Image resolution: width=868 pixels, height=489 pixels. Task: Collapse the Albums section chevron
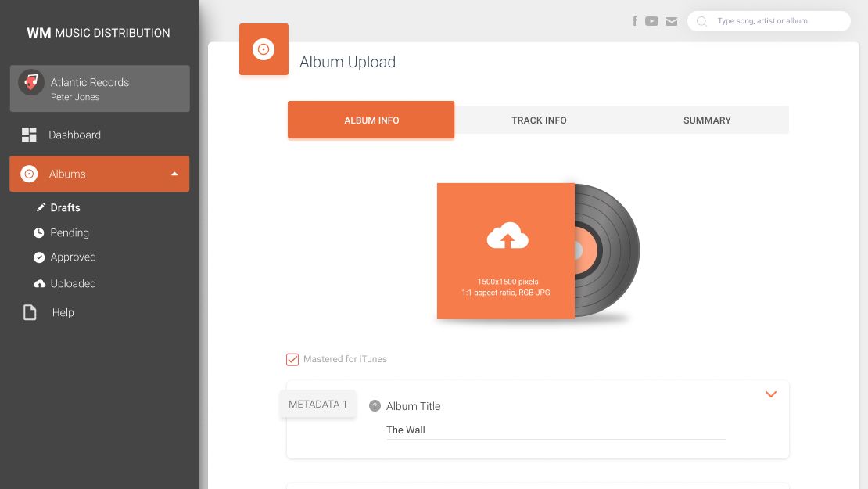click(175, 173)
